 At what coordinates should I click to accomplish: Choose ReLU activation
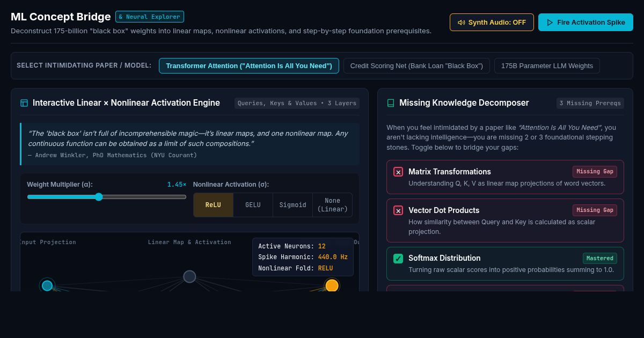click(x=213, y=205)
